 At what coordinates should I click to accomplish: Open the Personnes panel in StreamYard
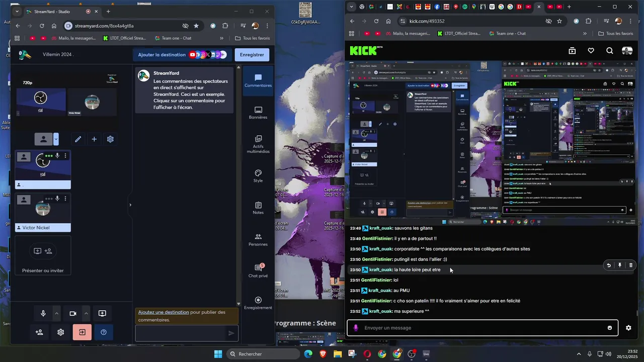point(258,239)
